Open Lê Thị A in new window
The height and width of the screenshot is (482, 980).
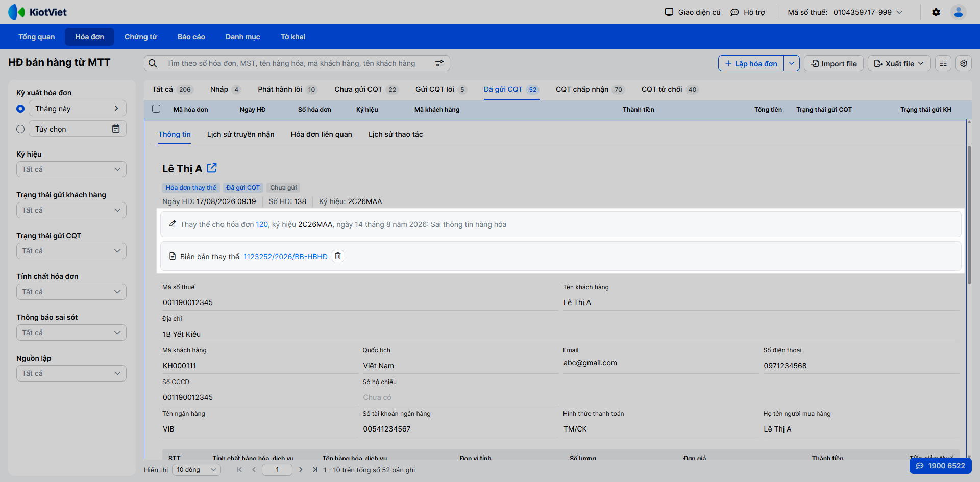pos(212,168)
